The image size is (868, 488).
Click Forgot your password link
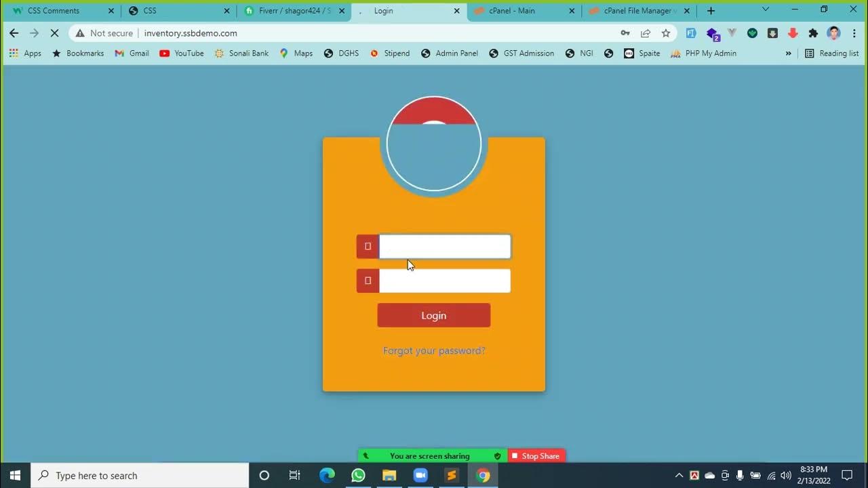[x=434, y=350]
